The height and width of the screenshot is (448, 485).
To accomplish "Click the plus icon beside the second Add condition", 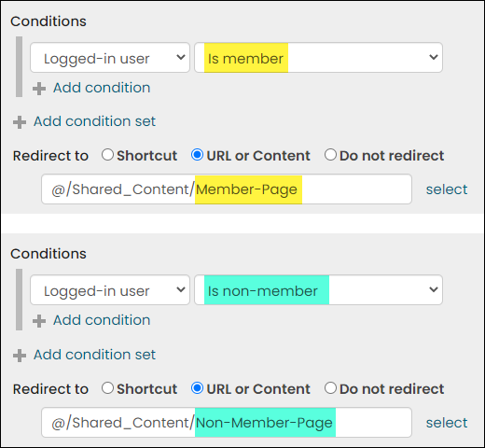I will [39, 321].
